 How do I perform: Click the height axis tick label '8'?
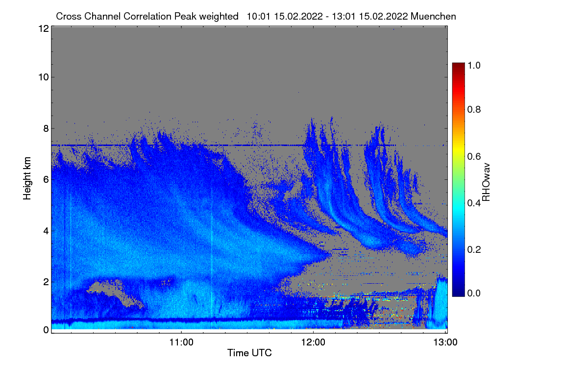45,128
